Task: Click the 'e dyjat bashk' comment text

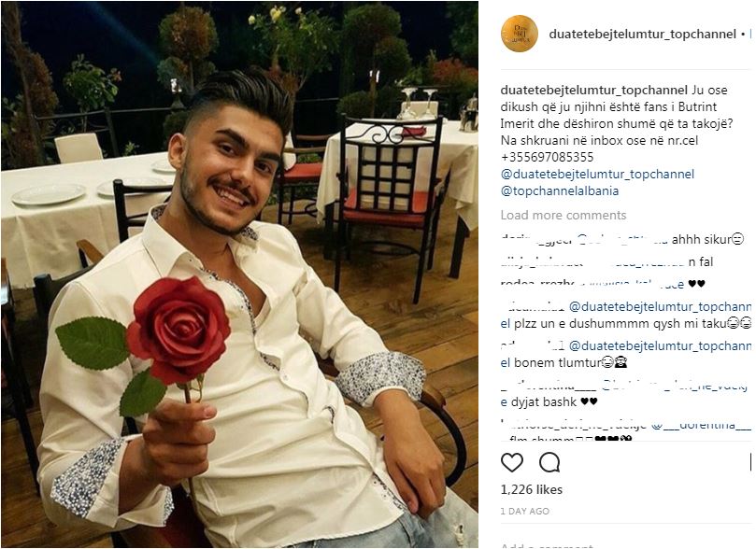Action: coord(549,401)
